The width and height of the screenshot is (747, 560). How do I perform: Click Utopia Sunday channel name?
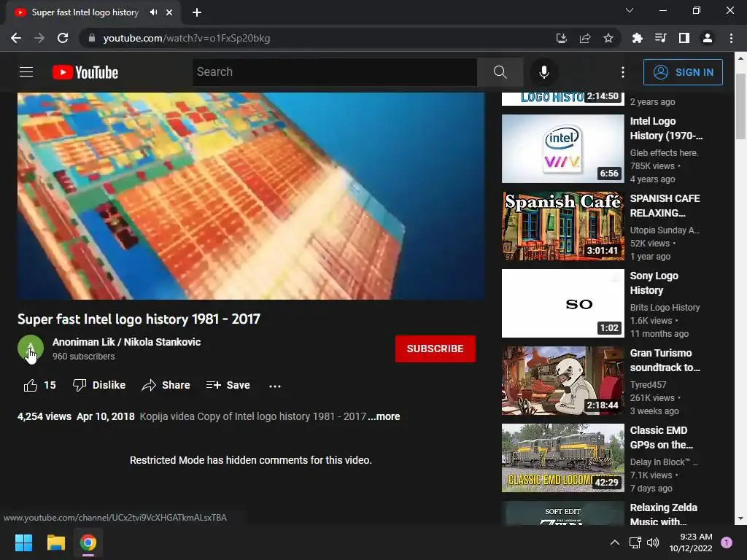665,230
